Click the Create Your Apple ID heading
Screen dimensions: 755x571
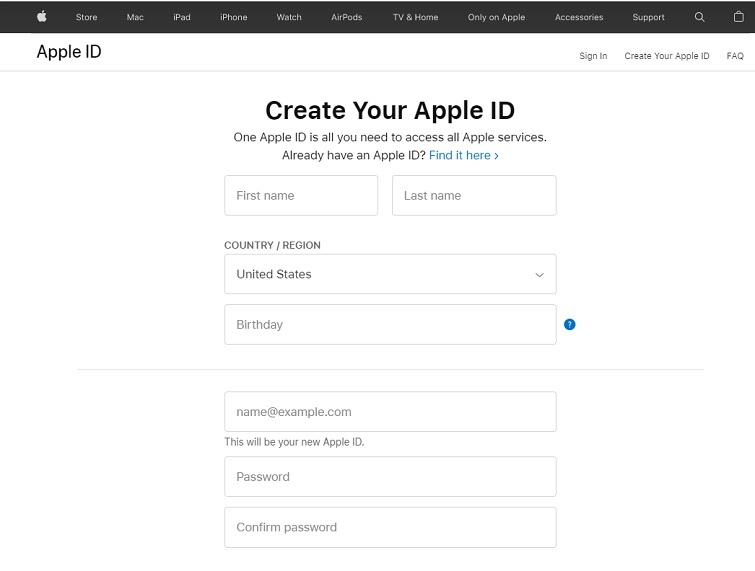[390, 110]
